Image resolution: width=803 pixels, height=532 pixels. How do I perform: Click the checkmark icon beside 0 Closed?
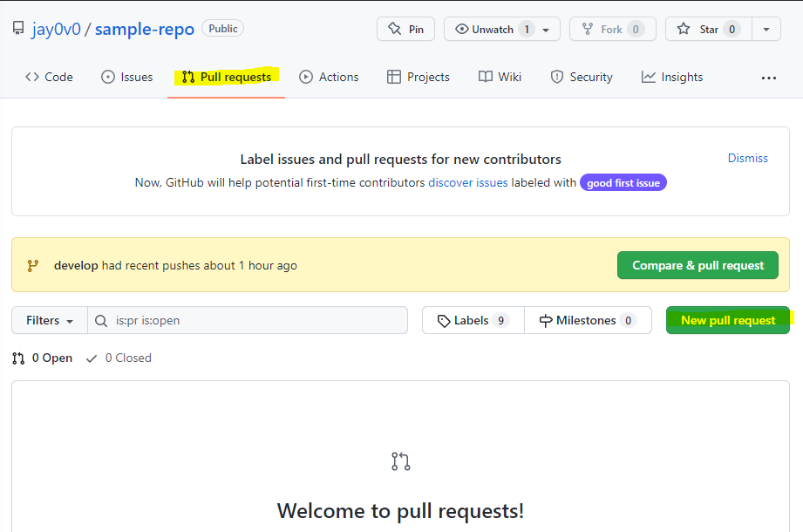tap(92, 358)
